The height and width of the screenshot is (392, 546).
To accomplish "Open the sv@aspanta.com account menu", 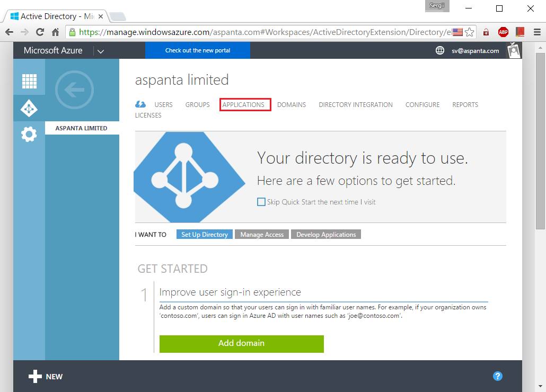I will (x=476, y=50).
